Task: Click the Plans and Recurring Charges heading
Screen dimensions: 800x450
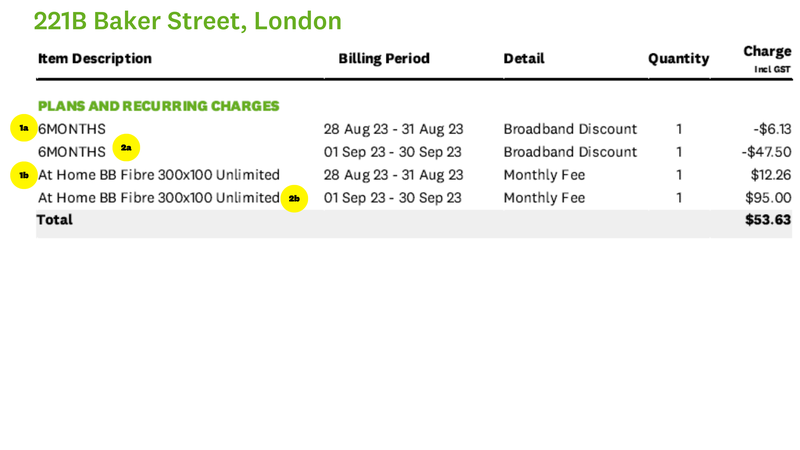Action: pyautogui.click(x=158, y=105)
